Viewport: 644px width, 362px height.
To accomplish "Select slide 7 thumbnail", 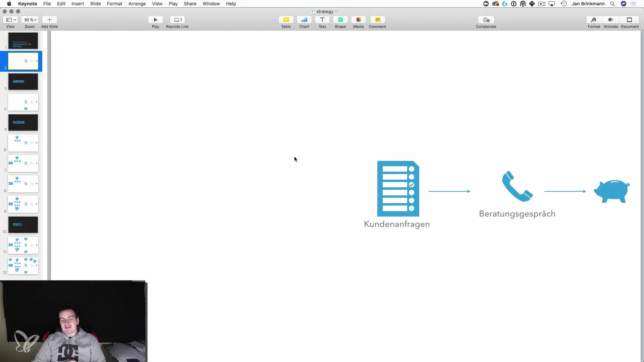I will coord(23,163).
